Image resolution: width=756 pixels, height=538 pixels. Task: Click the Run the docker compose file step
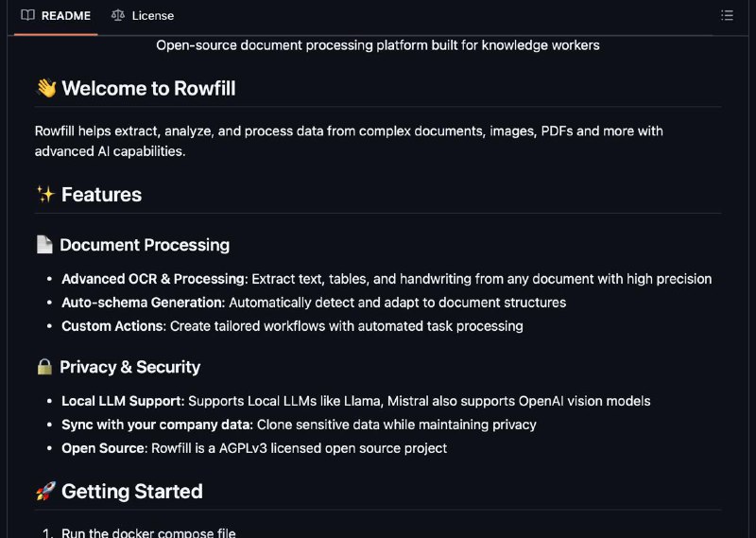coord(148,532)
